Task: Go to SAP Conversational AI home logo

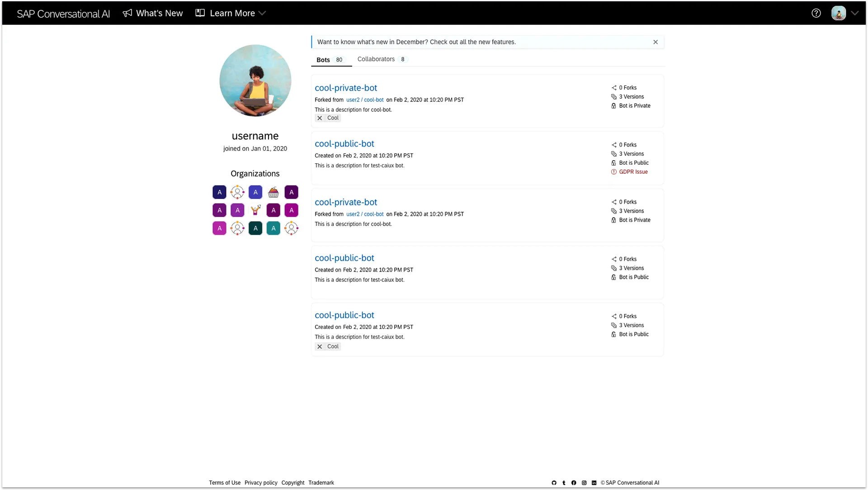Action: tap(63, 14)
